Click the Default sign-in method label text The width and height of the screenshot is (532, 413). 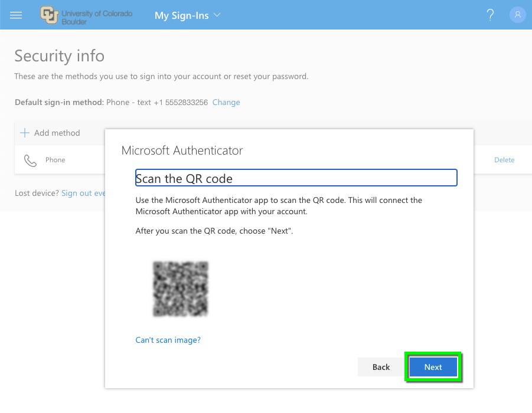coord(60,103)
